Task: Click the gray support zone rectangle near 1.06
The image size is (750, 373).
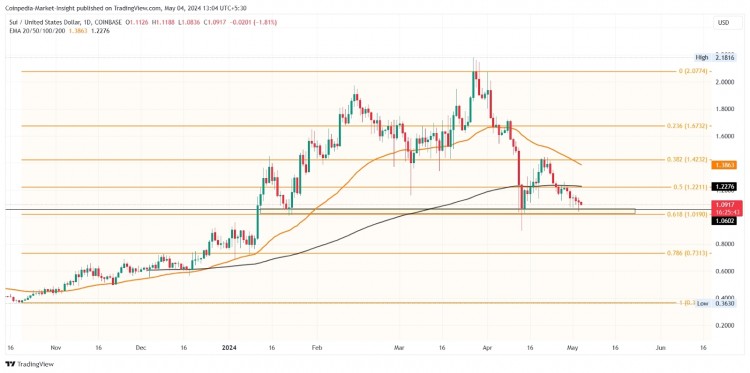Action: click(447, 211)
